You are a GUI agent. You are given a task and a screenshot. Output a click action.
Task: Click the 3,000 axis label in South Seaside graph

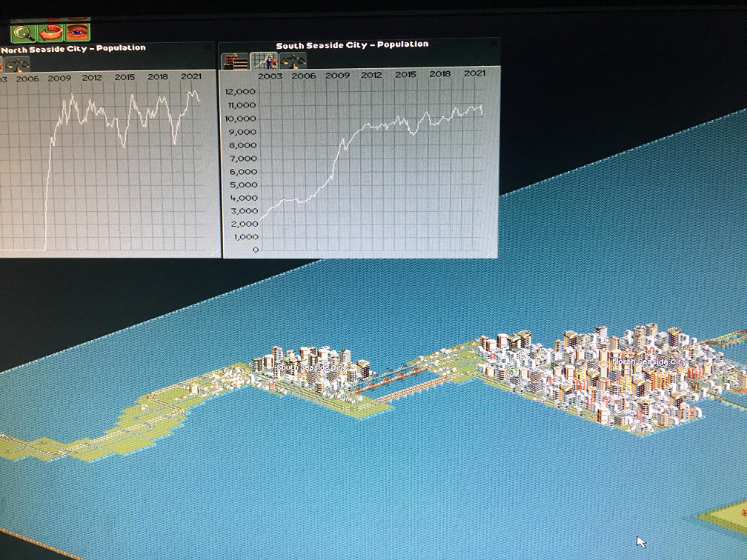(x=244, y=211)
